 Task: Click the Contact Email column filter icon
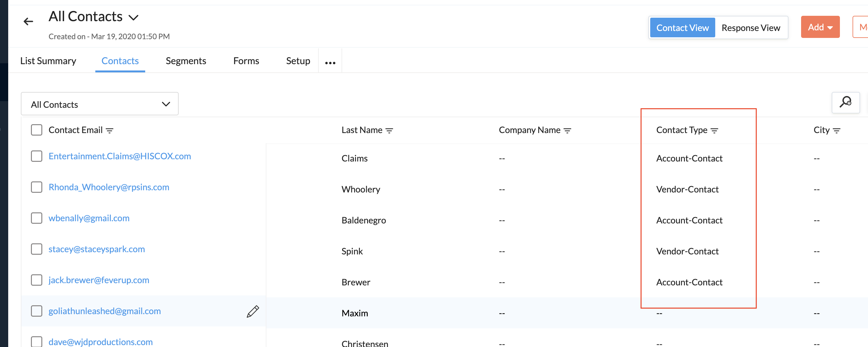pos(110,131)
